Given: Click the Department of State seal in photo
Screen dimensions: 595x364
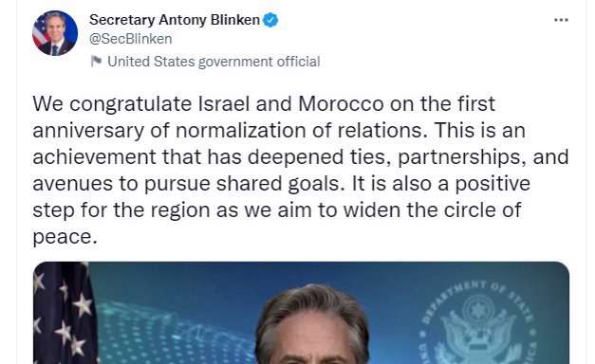Looking at the screenshot, I should click(x=478, y=322).
